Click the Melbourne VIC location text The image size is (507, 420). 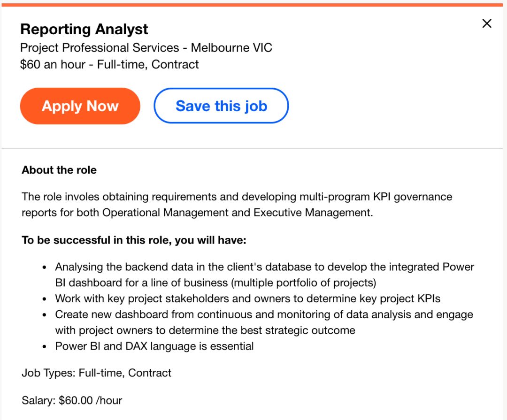pos(231,48)
